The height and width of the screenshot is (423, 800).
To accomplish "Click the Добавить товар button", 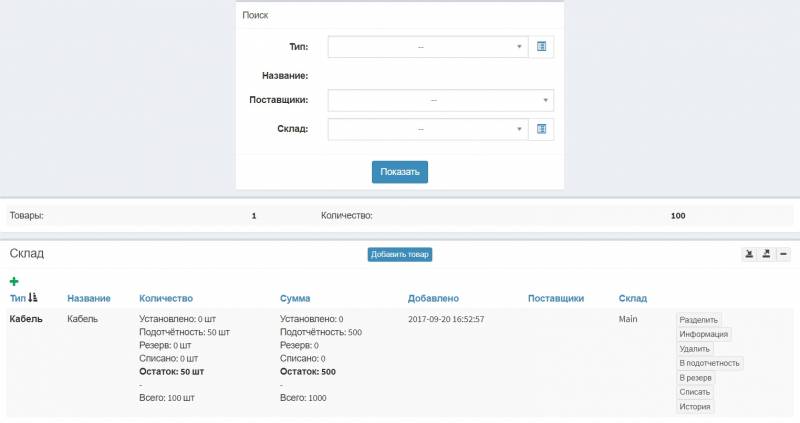I will click(399, 254).
